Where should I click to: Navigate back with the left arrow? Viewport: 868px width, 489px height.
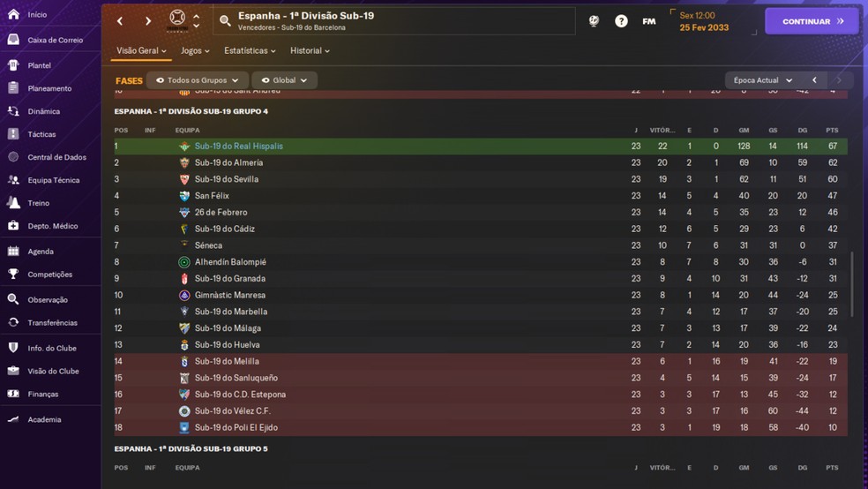120,21
